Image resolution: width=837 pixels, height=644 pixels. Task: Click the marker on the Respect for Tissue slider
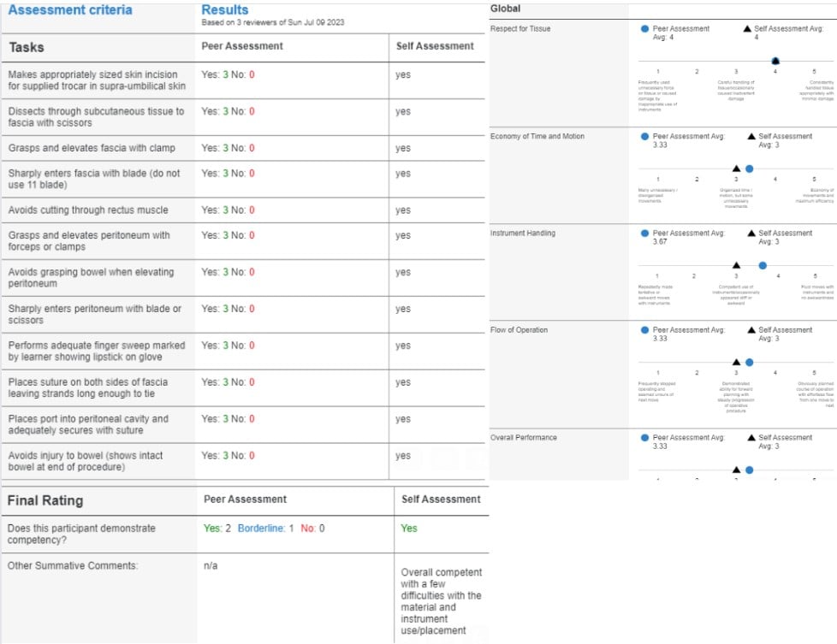coord(775,61)
